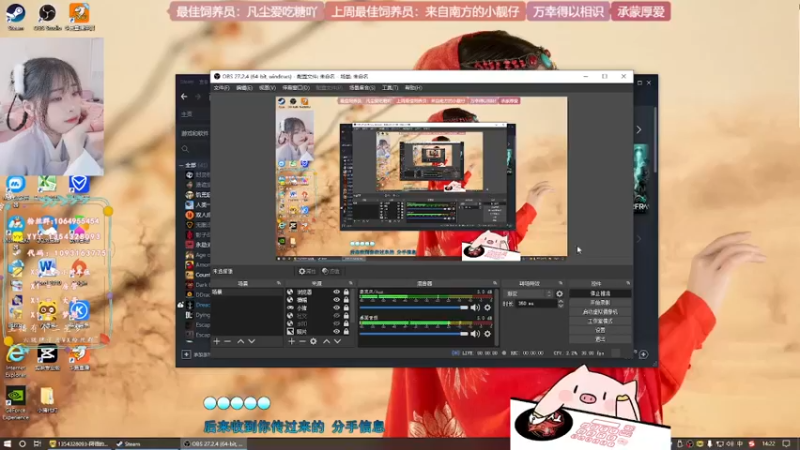Open the scene transition type dropdown
800x450 pixels.
click(x=528, y=294)
